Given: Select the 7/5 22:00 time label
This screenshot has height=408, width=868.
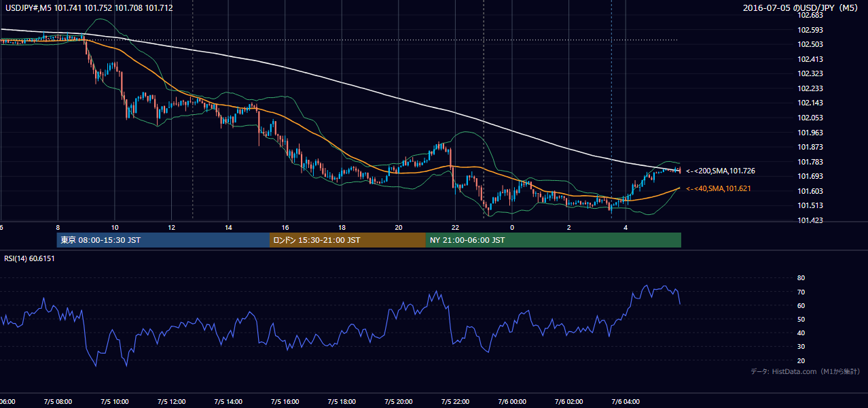Looking at the screenshot, I should coord(455,402).
